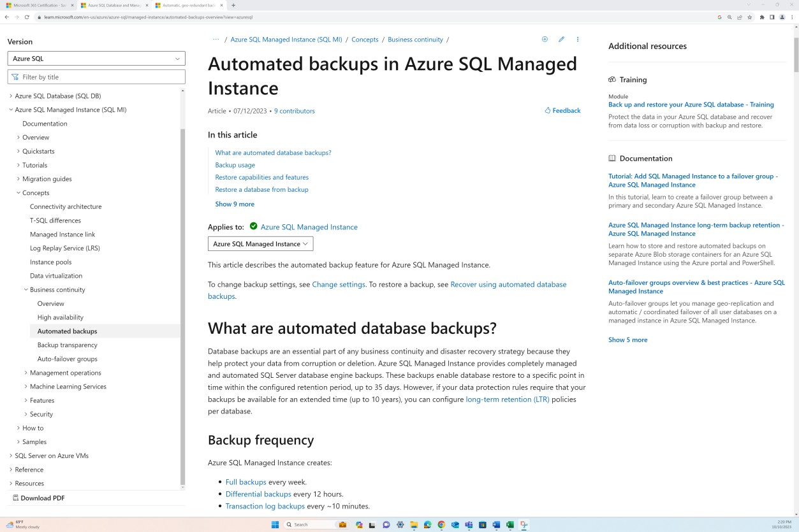Click the Filter by title input field

(96, 76)
